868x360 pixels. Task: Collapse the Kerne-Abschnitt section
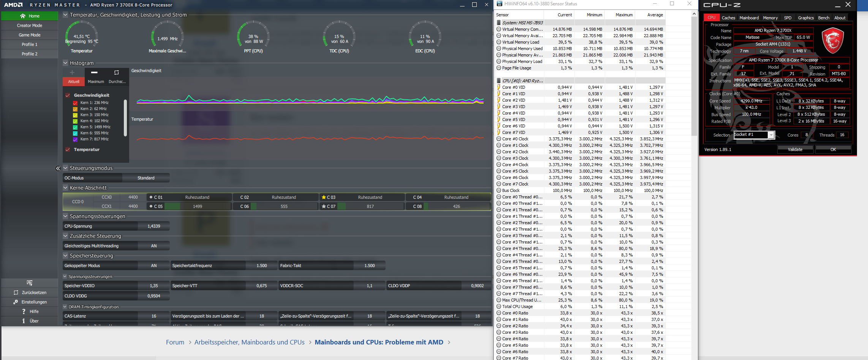[65, 188]
